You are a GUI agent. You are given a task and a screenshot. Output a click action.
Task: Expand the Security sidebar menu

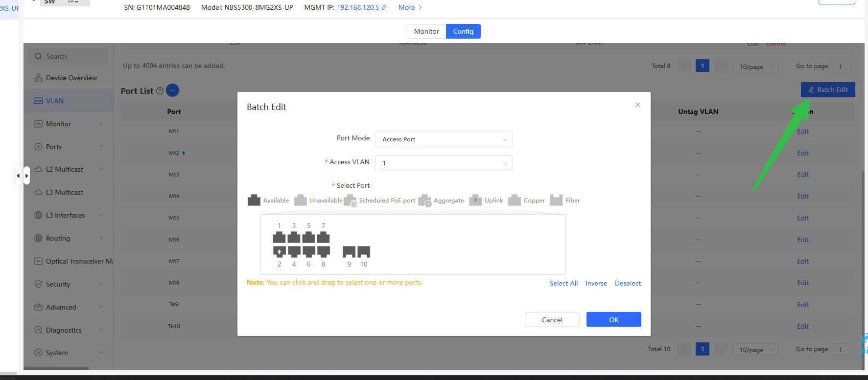point(69,284)
